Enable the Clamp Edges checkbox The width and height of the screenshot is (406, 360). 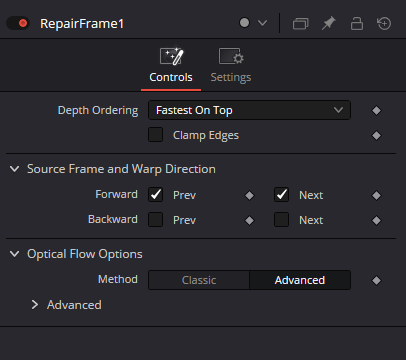tap(155, 135)
